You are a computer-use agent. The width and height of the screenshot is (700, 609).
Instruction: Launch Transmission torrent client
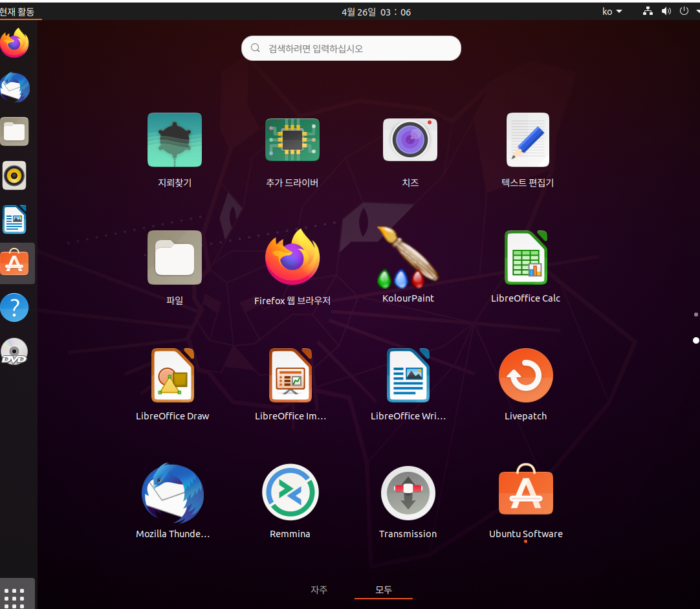(408, 493)
